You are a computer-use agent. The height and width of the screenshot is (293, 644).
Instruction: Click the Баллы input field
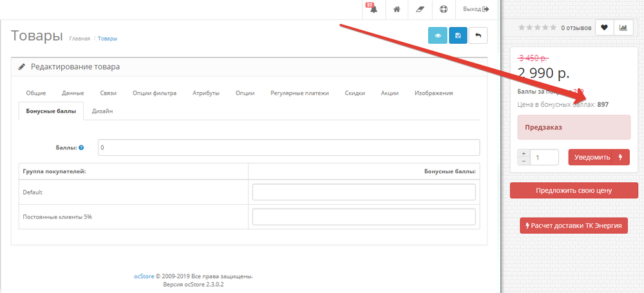[289, 147]
